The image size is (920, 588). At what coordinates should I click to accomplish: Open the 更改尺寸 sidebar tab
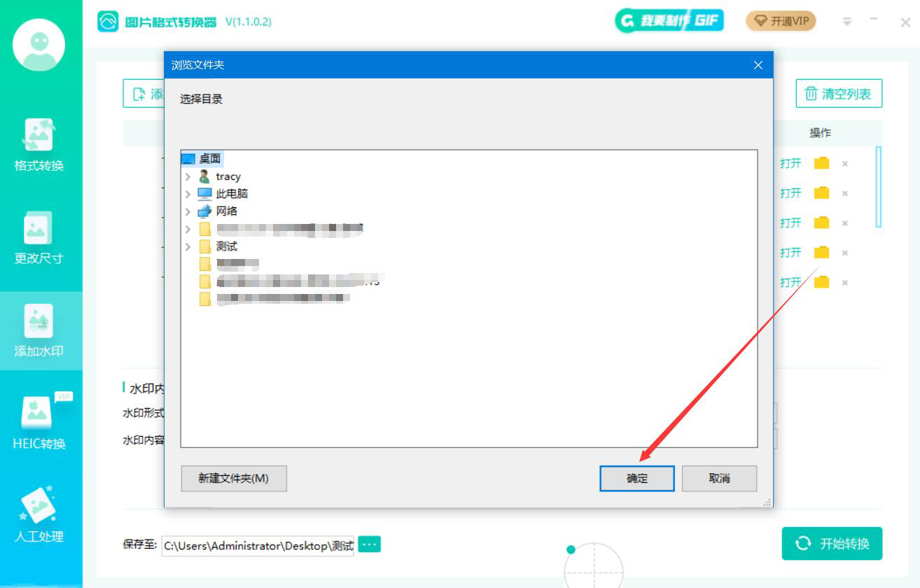(x=39, y=238)
